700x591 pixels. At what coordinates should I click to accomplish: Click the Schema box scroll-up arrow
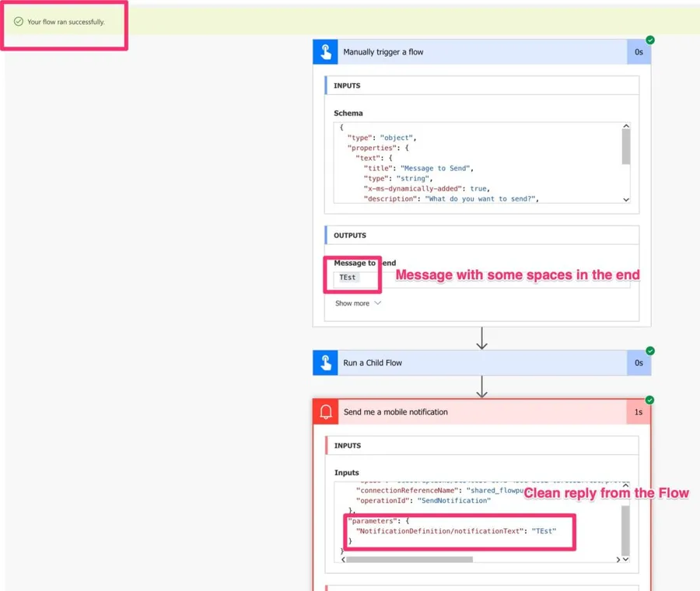626,126
